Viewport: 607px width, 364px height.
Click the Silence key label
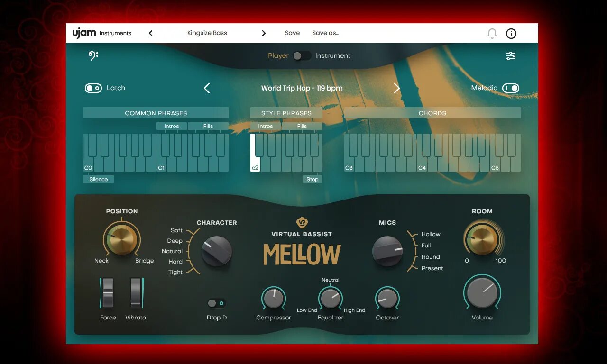[99, 179]
